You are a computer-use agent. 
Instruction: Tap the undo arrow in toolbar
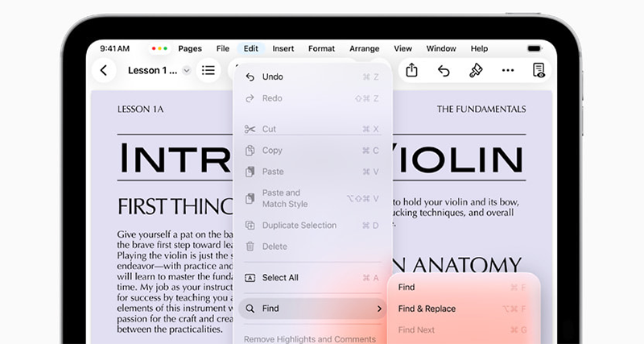pos(444,71)
